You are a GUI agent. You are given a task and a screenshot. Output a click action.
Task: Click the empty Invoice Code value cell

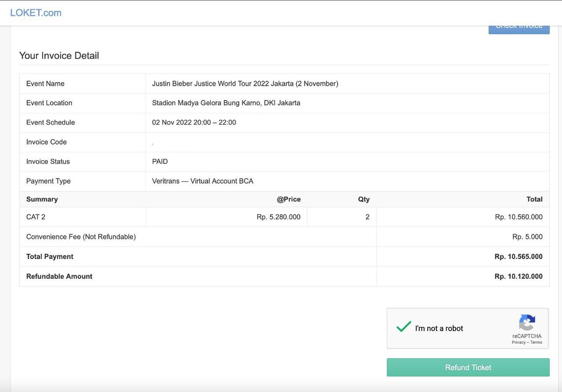347,142
